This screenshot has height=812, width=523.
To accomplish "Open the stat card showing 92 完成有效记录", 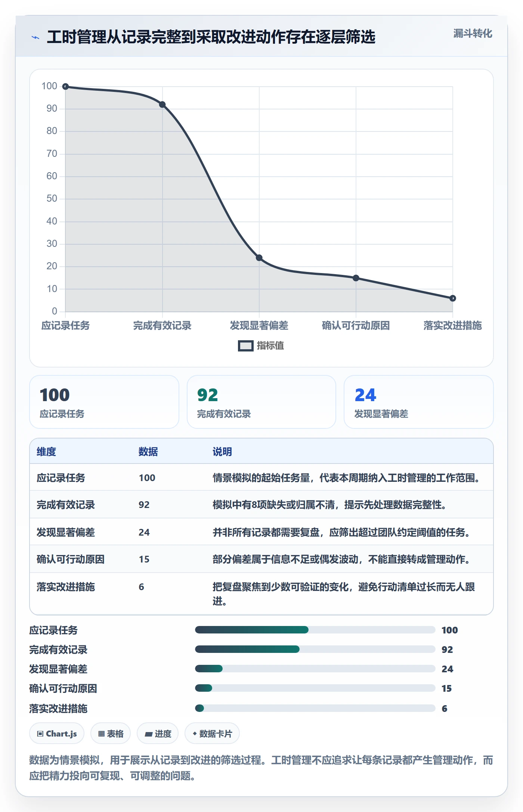I will (x=261, y=402).
